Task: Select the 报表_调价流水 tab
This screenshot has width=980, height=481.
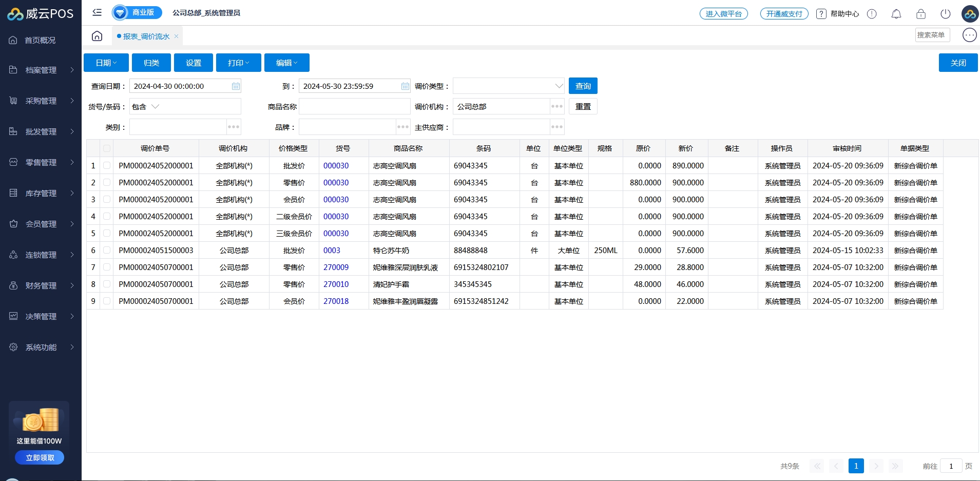Action: pos(146,36)
